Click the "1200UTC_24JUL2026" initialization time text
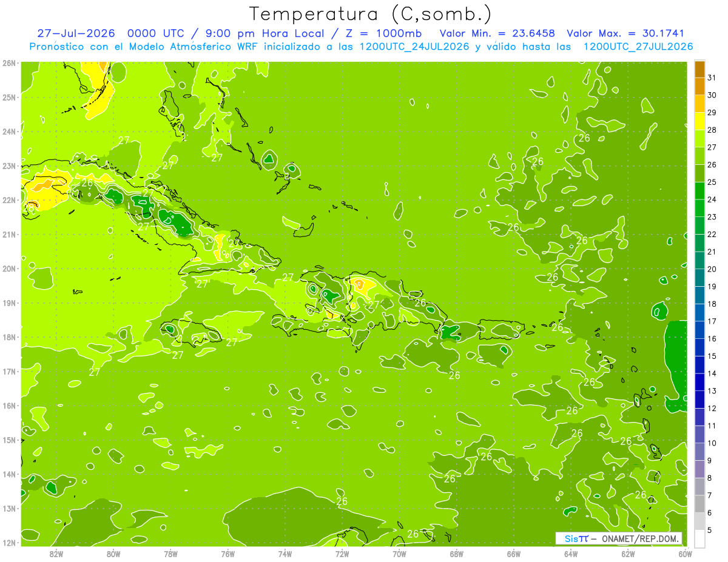The image size is (728, 562). pyautogui.click(x=415, y=47)
